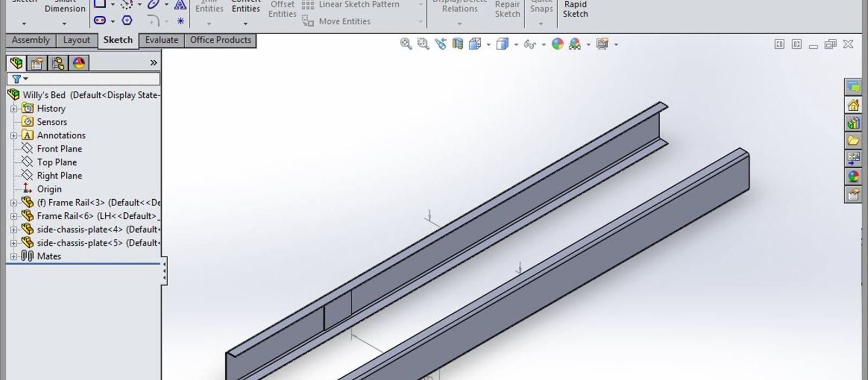Image resolution: width=868 pixels, height=380 pixels.
Task: Expand the Frame Rail<6> component
Action: click(14, 216)
